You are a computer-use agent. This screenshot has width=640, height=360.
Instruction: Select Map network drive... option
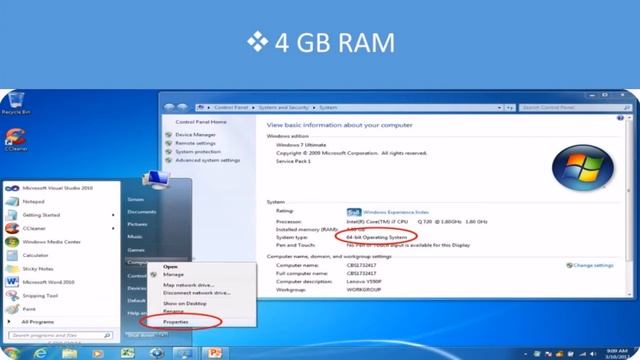tap(189, 285)
